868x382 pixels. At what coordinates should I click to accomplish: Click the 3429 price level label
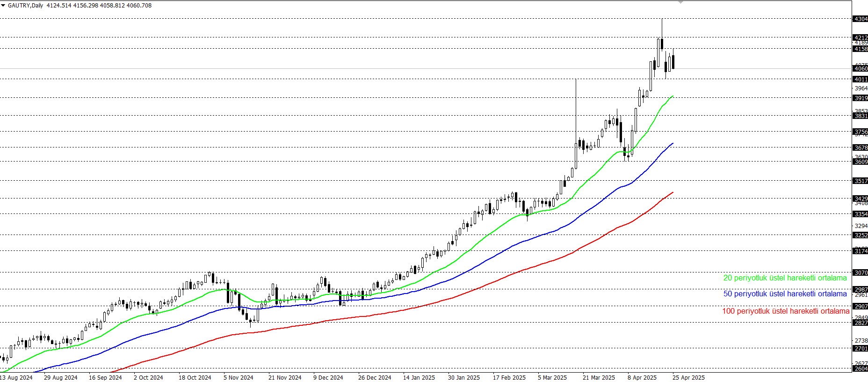861,198
